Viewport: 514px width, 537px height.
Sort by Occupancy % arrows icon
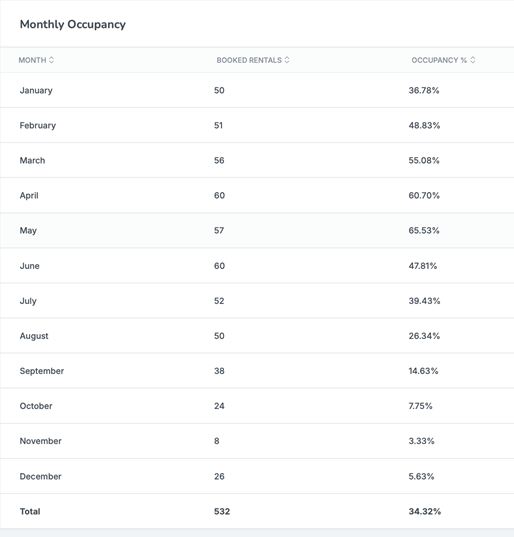473,60
